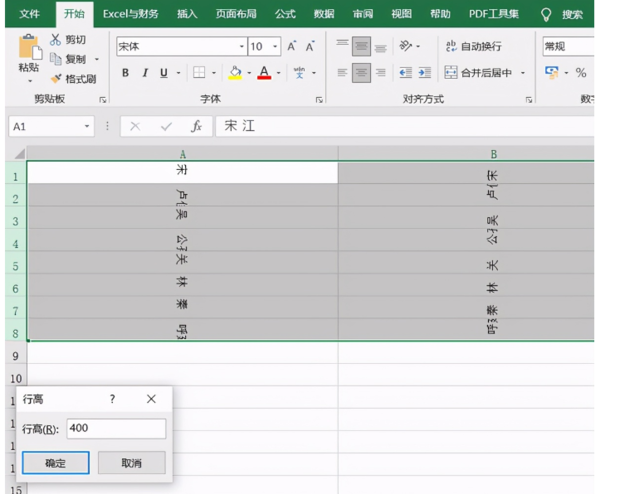The height and width of the screenshot is (494, 620).
Task: Increase font size with larger A icon
Action: click(x=291, y=47)
